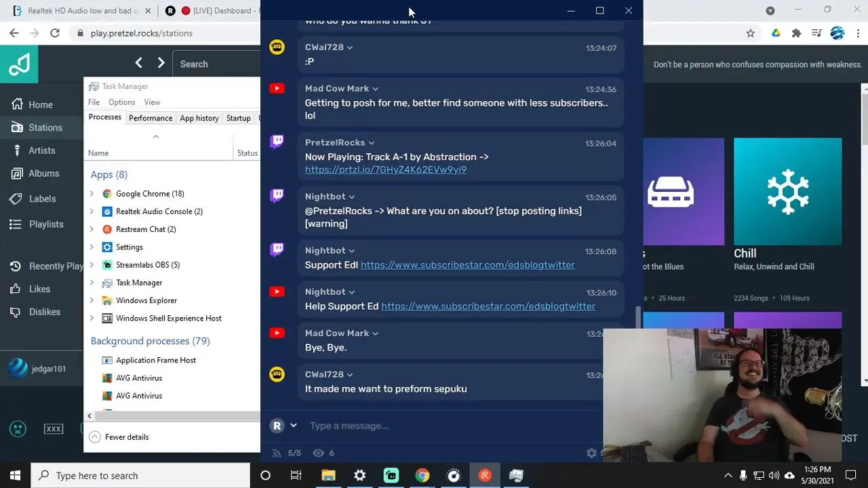The height and width of the screenshot is (488, 868).
Task: Open Help Support Ed subscribestar link
Action: tap(488, 306)
